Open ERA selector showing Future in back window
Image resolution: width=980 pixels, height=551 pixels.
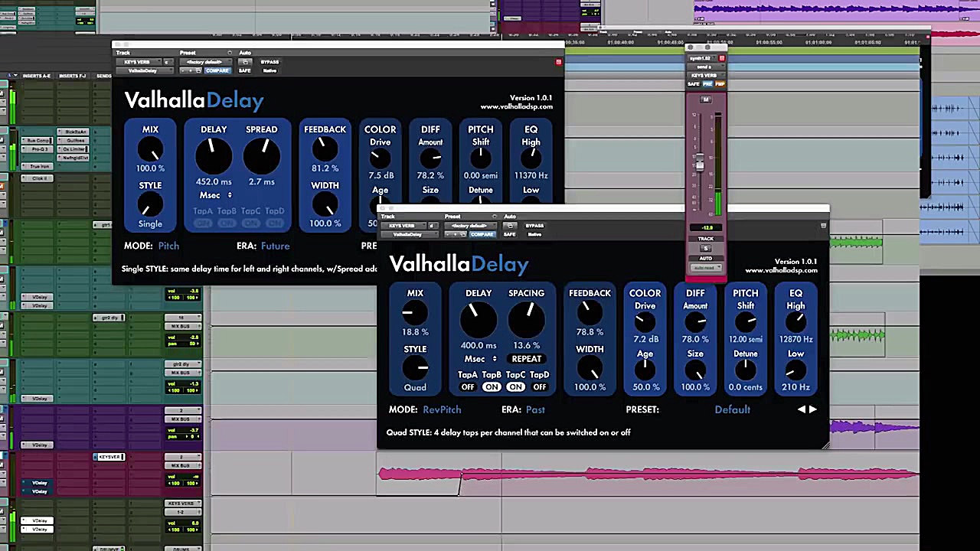click(275, 246)
